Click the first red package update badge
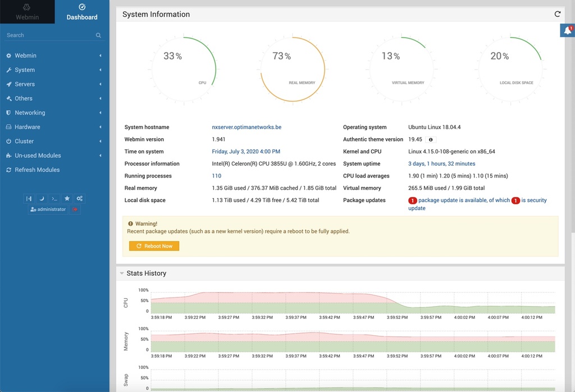 point(413,200)
